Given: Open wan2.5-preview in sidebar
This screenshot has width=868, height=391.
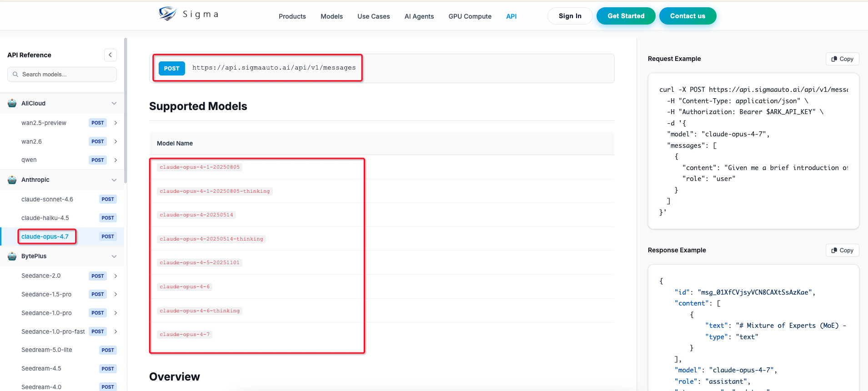Looking at the screenshot, I should (x=44, y=123).
